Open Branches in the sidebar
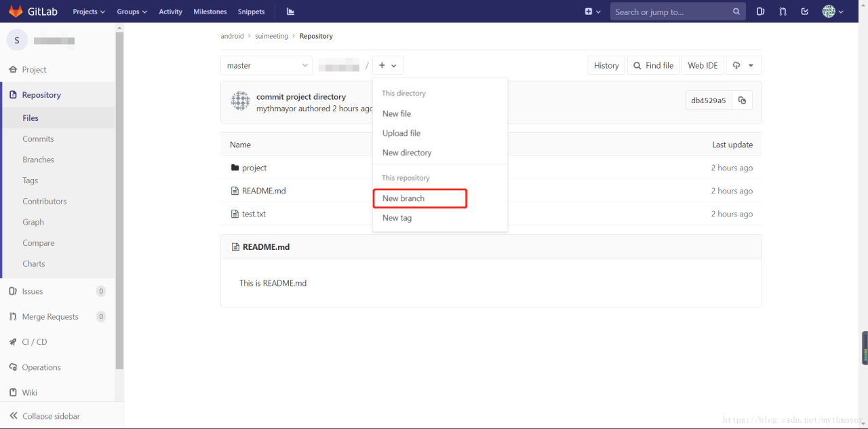 [38, 160]
